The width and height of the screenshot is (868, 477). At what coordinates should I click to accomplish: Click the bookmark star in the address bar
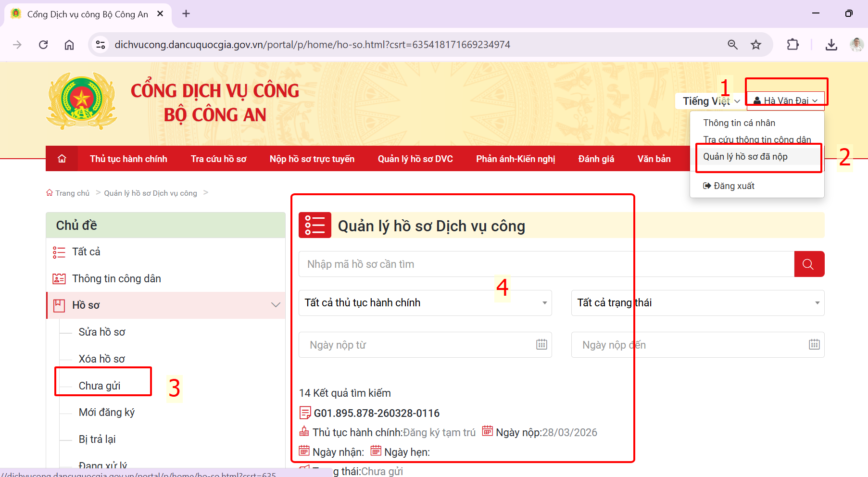click(x=756, y=44)
